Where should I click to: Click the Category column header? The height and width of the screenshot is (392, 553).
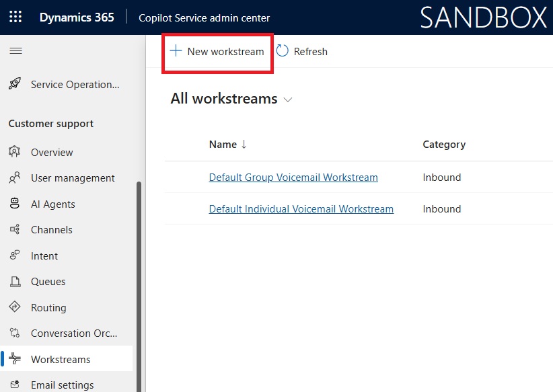(x=444, y=144)
